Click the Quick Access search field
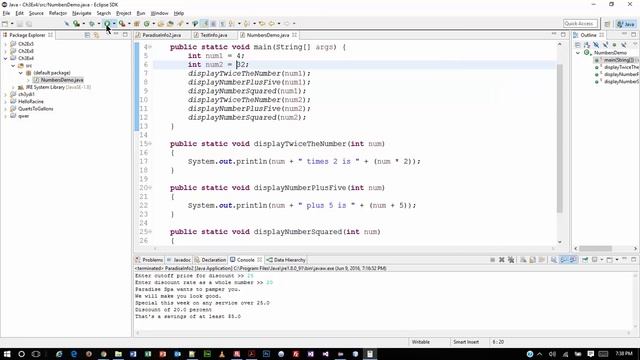640x360 pixels. point(580,24)
